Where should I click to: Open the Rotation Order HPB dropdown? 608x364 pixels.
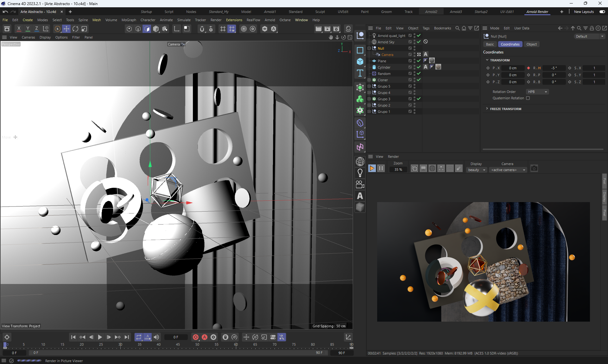click(537, 92)
